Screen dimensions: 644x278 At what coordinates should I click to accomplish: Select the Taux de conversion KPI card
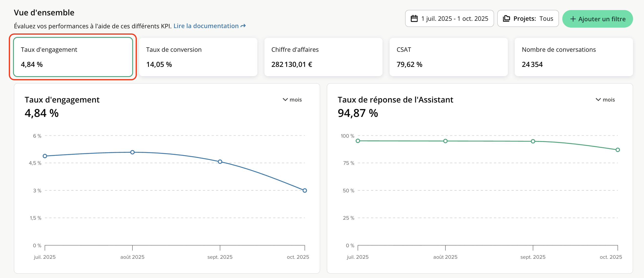pyautogui.click(x=198, y=57)
